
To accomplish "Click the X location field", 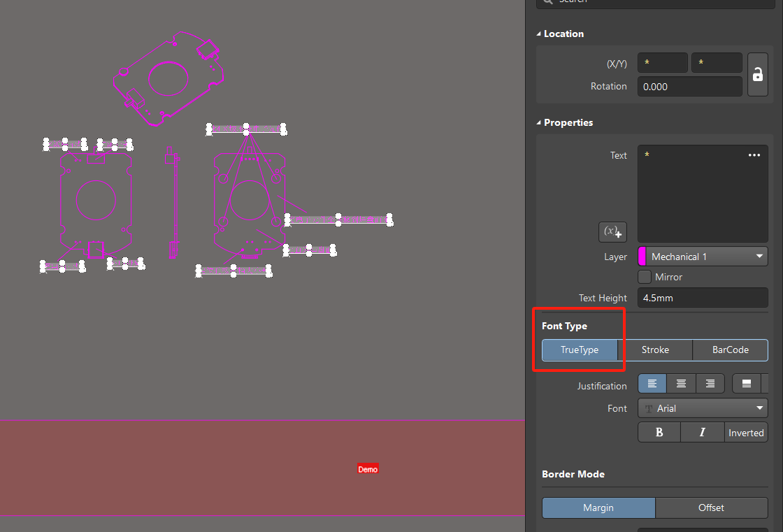I will click(x=663, y=63).
